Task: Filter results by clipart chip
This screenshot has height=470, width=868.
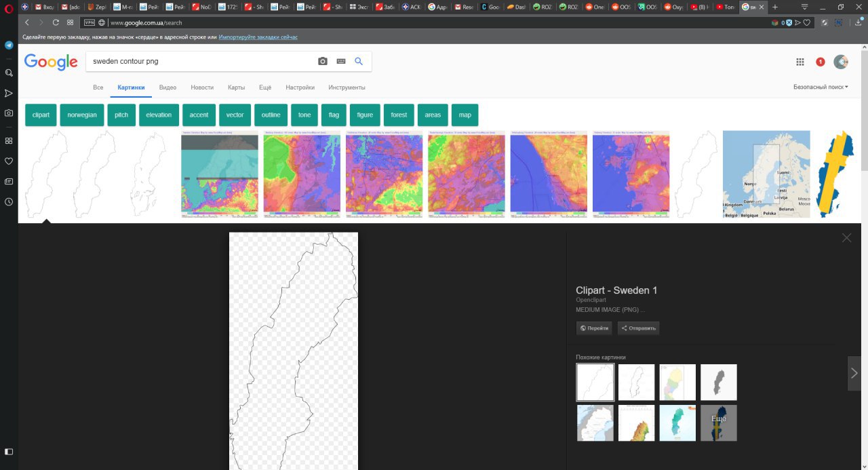Action: pyautogui.click(x=41, y=115)
